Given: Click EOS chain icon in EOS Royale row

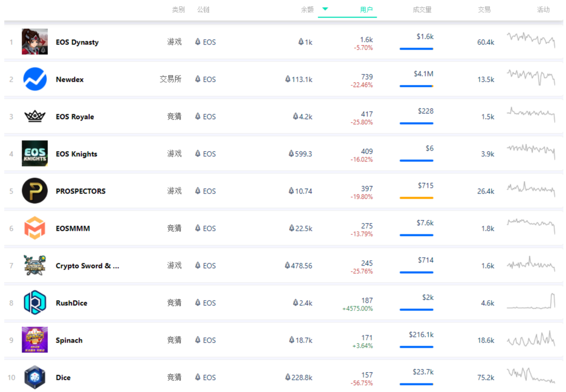Looking at the screenshot, I should click(197, 116).
